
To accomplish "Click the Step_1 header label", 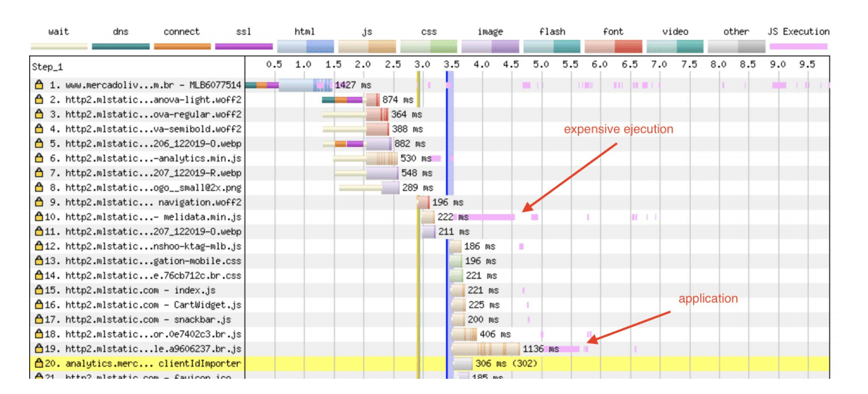I will coord(48,67).
